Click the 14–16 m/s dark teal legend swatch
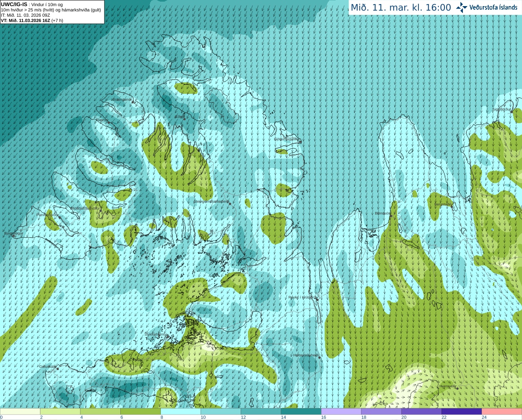 pos(301,411)
